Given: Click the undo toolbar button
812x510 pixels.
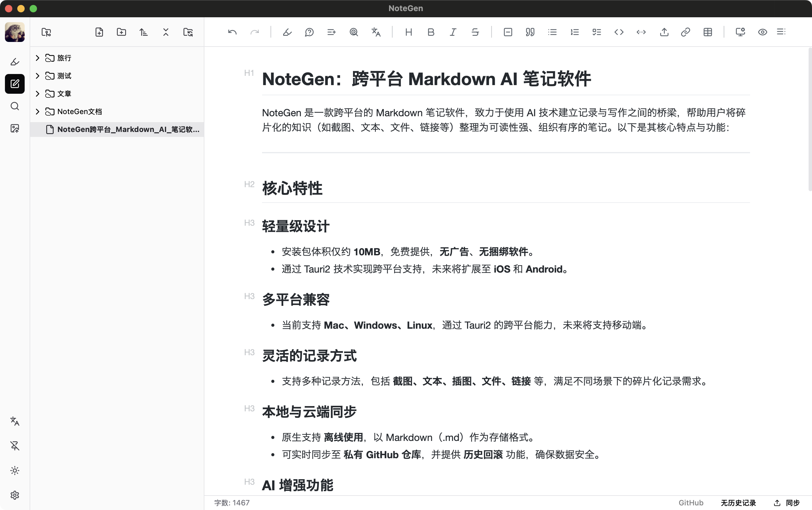Looking at the screenshot, I should click(232, 32).
